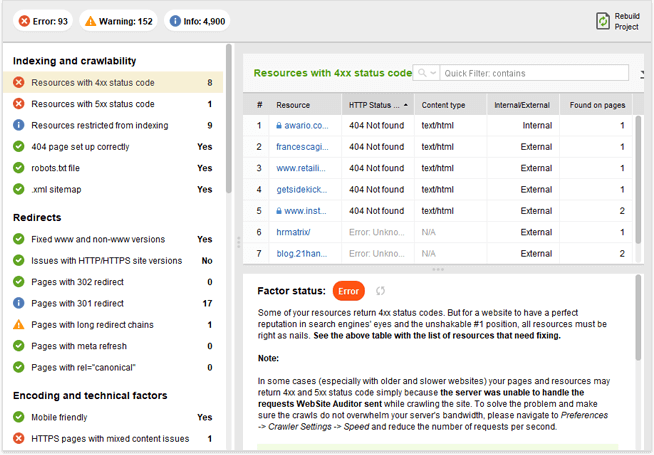Select Resources restricted from indexing item
This screenshot has width=654, height=455.
point(99,125)
